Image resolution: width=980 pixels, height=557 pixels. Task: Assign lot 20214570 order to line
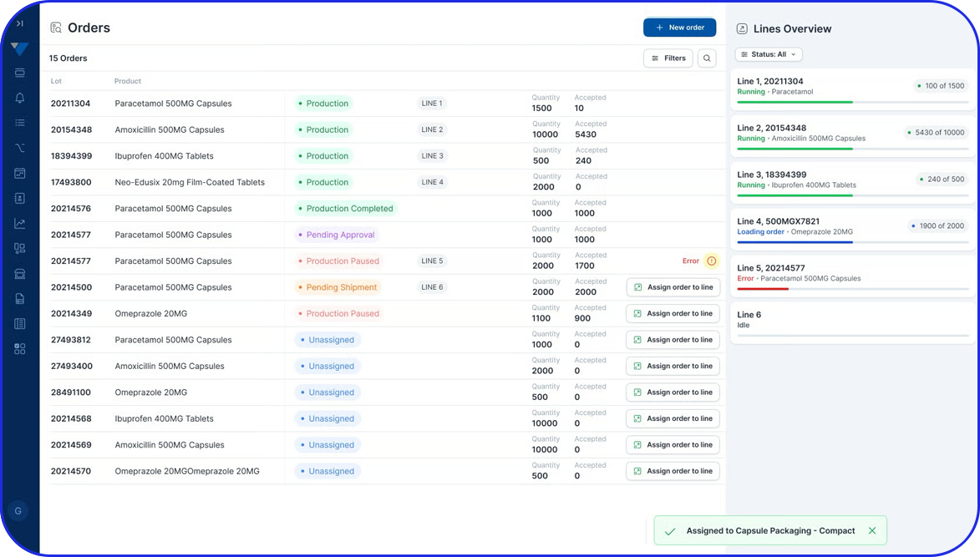click(673, 471)
